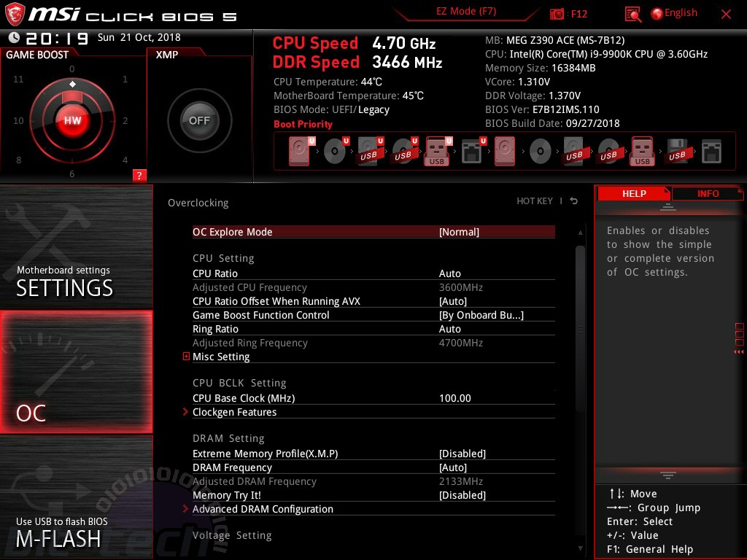This screenshot has height=560, width=747.
Task: Select the legacy network boot icon
Action: click(x=711, y=152)
